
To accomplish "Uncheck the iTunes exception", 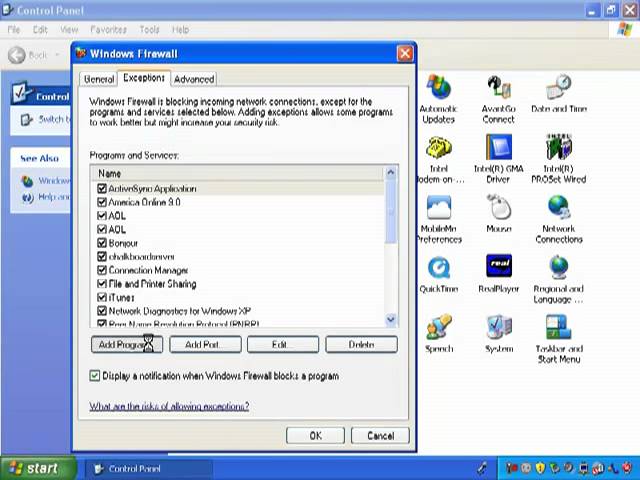I will 102,297.
